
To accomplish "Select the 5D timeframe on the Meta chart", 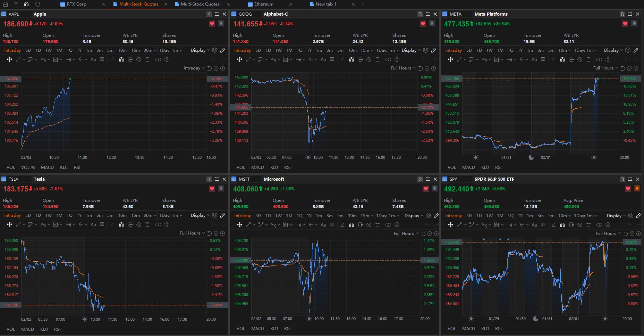I will (x=469, y=50).
